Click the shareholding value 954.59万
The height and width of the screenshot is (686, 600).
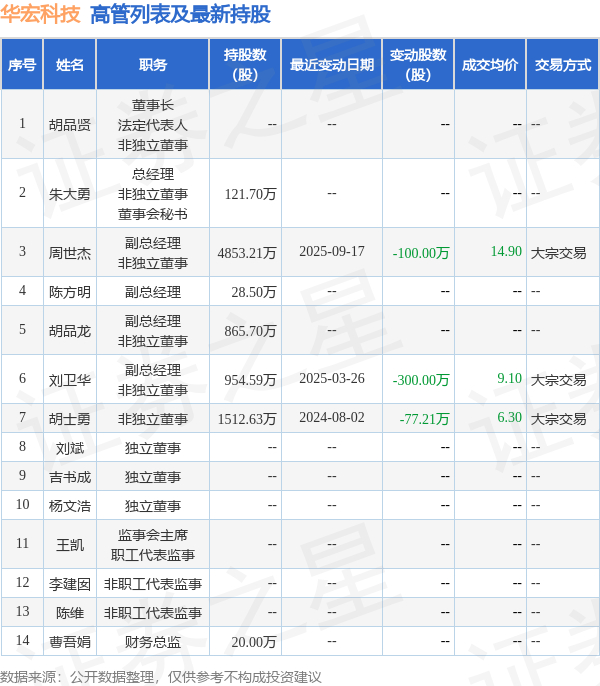[x=250, y=380]
